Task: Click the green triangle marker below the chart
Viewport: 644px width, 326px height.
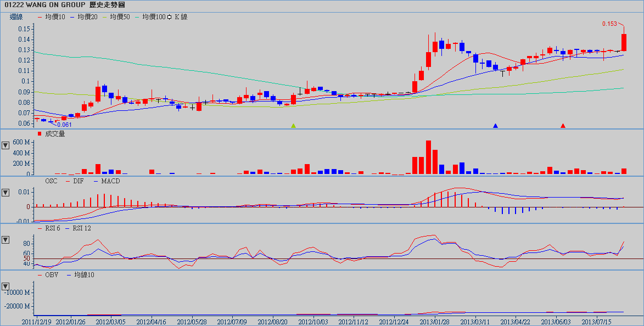Action: tap(293, 126)
